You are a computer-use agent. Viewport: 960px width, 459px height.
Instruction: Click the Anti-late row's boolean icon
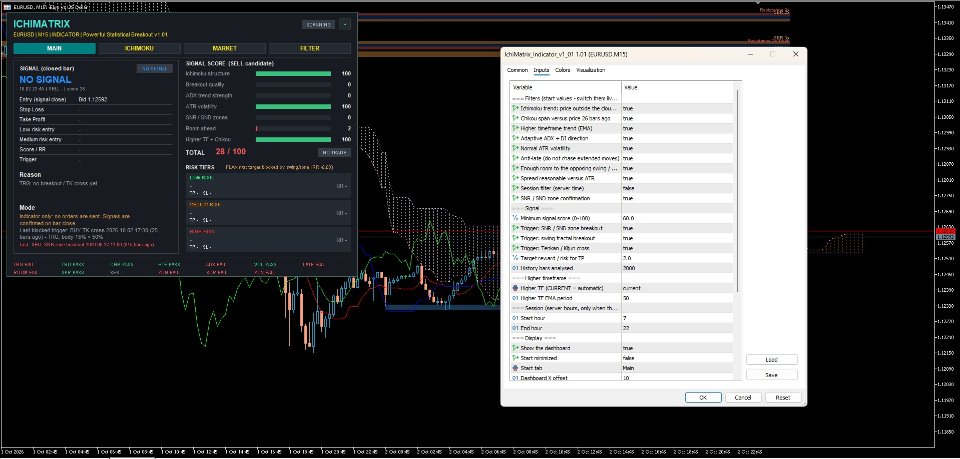[x=516, y=158]
